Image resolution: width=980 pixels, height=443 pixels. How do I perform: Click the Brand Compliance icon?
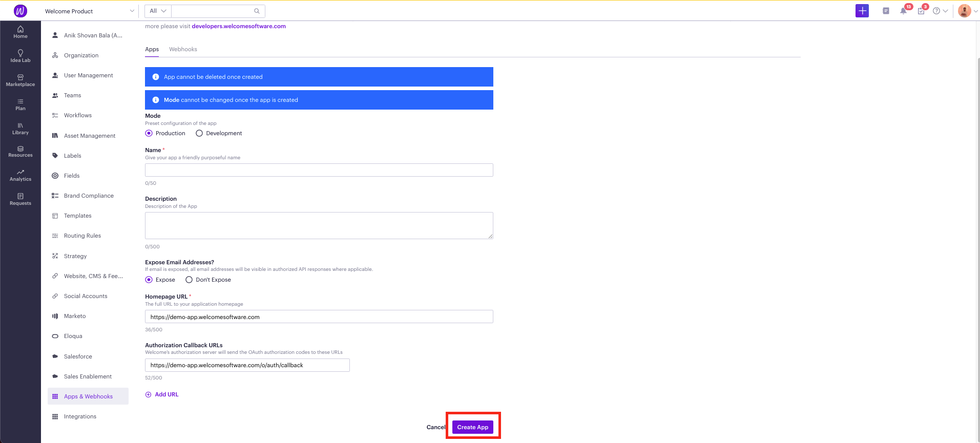pos(55,196)
